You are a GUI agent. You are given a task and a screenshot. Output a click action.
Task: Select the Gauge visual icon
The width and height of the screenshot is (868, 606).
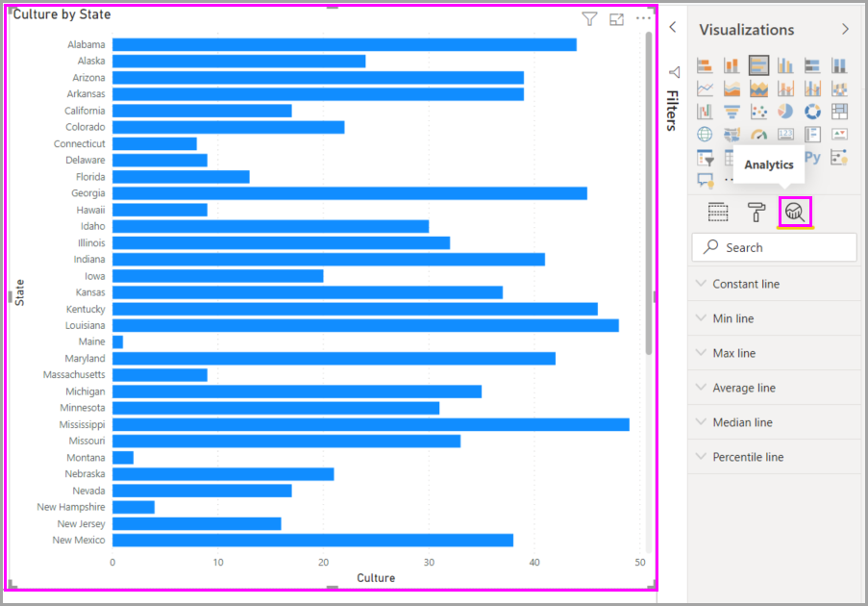tap(758, 134)
